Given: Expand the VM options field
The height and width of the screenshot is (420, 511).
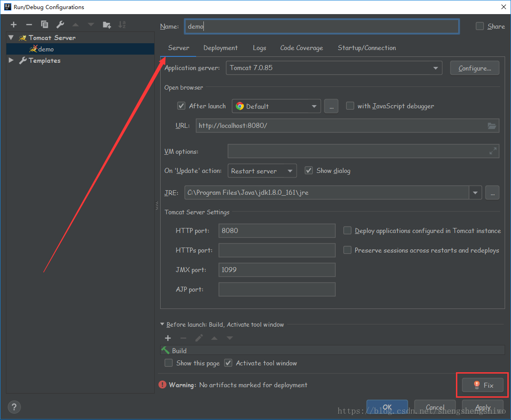Looking at the screenshot, I should [x=493, y=151].
